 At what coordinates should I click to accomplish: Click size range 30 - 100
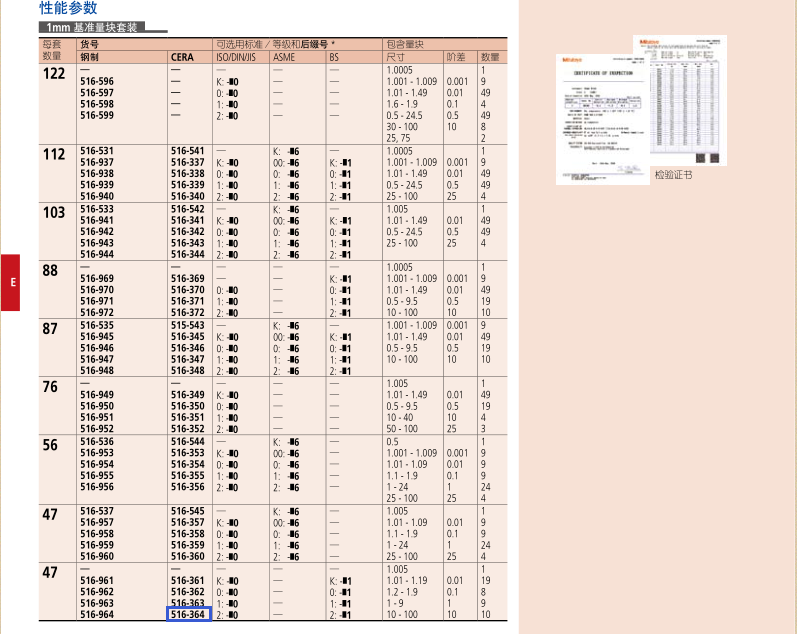pyautogui.click(x=402, y=127)
